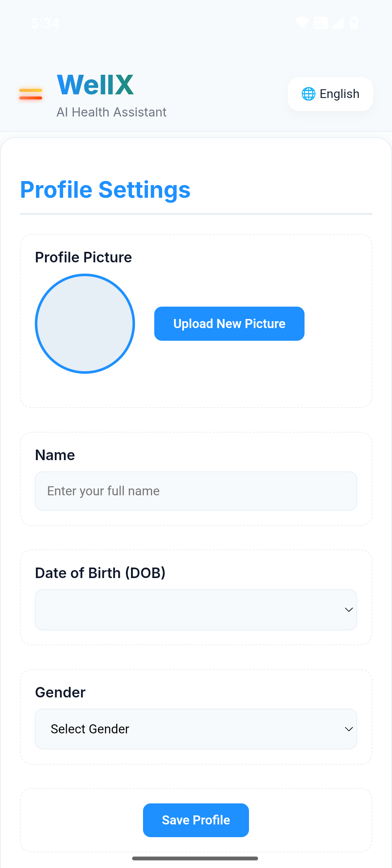392x868 pixels.
Task: Open the English language selector
Action: coord(330,94)
